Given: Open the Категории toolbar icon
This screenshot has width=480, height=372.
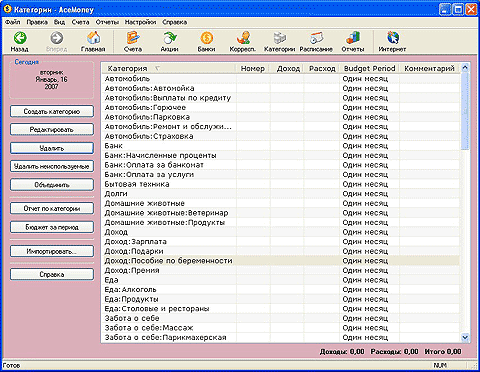Looking at the screenshot, I should tap(279, 41).
